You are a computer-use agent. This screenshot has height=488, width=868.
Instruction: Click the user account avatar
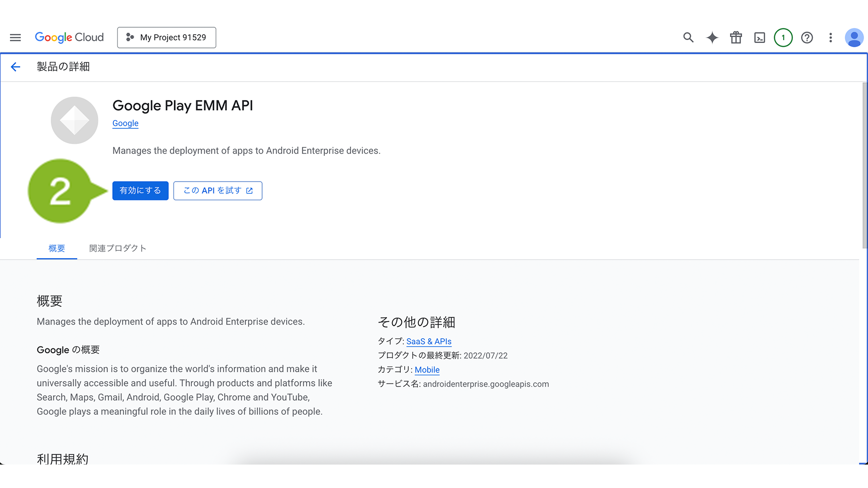point(854,38)
